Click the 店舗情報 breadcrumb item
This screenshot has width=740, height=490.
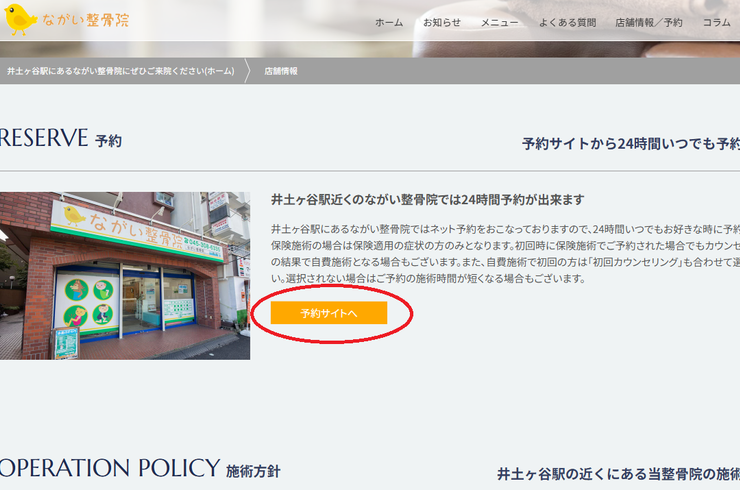tap(280, 71)
